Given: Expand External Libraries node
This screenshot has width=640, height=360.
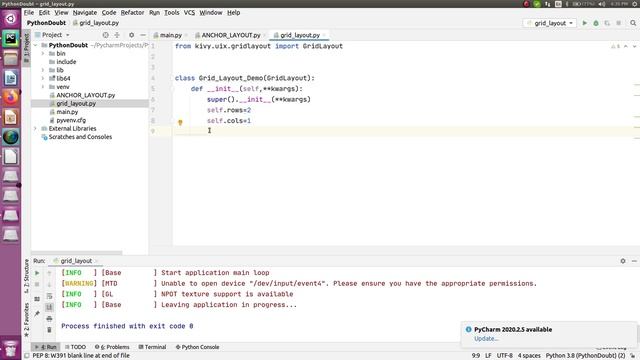Looking at the screenshot, I should [36, 129].
